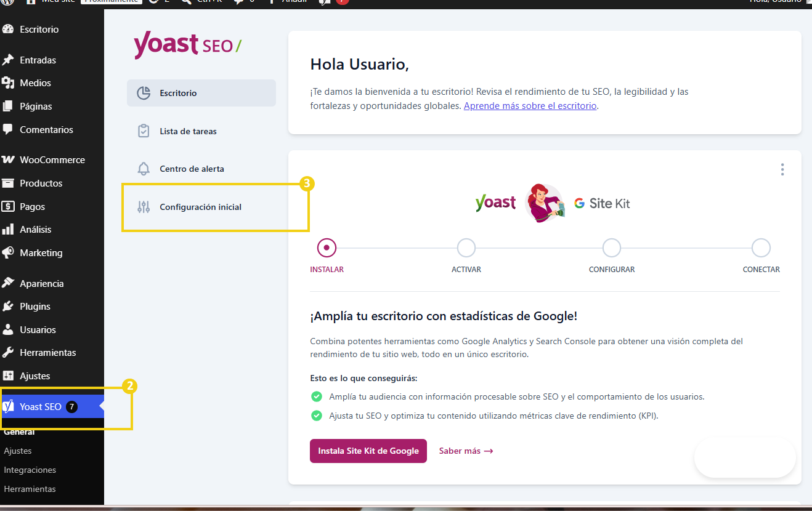Click the Esto es lo que conseguirás text
Image resolution: width=812 pixels, height=511 pixels.
[363, 379]
